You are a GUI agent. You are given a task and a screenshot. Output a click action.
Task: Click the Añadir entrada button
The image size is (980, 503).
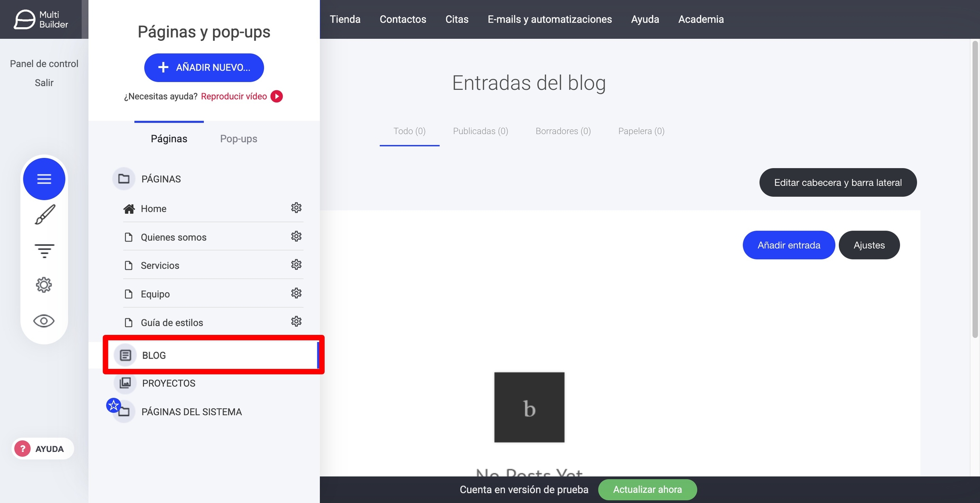click(788, 245)
